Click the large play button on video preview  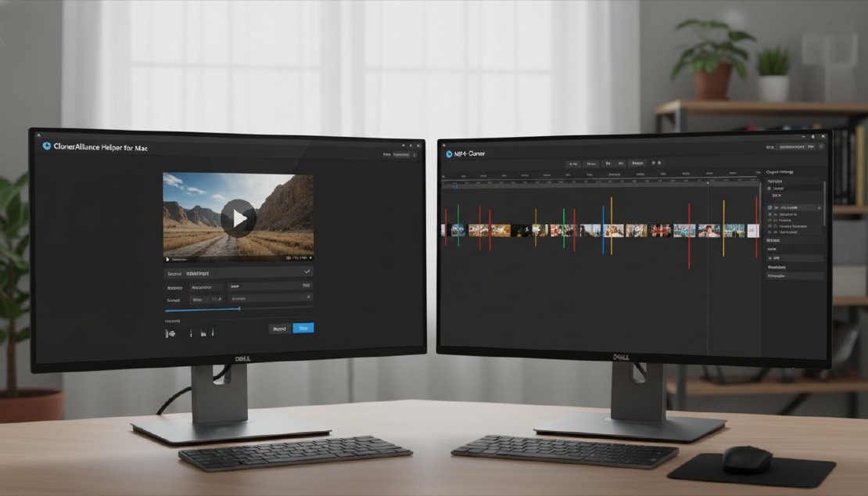click(238, 217)
